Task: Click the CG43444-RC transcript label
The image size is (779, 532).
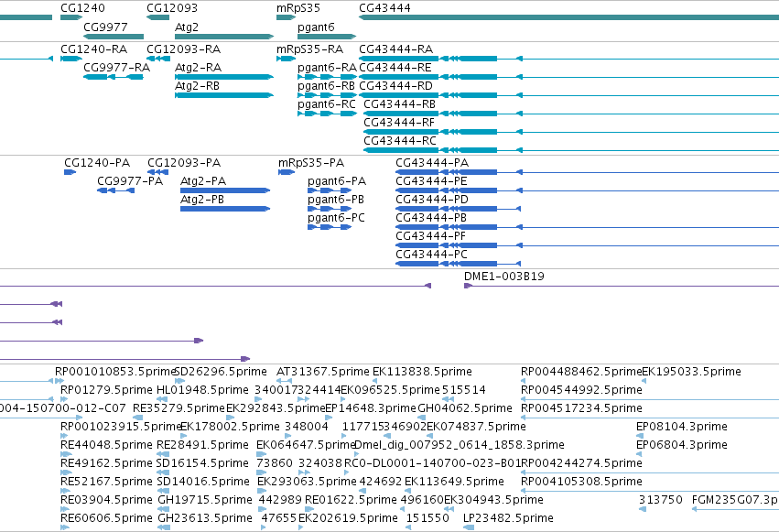Action: pos(400,141)
